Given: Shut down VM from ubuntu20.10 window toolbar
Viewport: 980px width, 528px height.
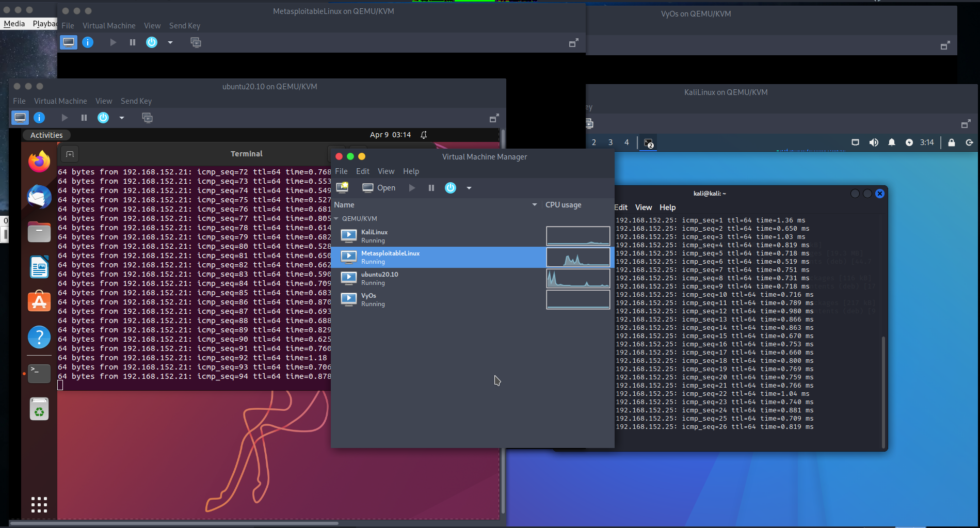Looking at the screenshot, I should [x=103, y=118].
